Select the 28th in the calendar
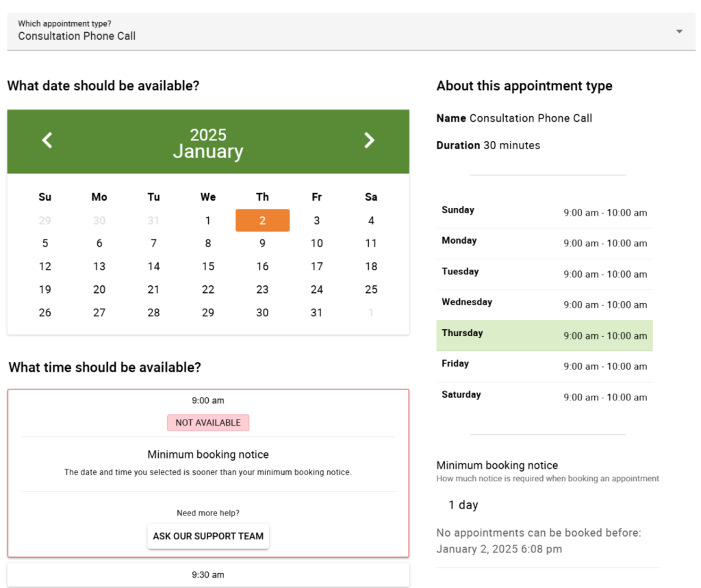The width and height of the screenshot is (701, 588). [x=153, y=313]
